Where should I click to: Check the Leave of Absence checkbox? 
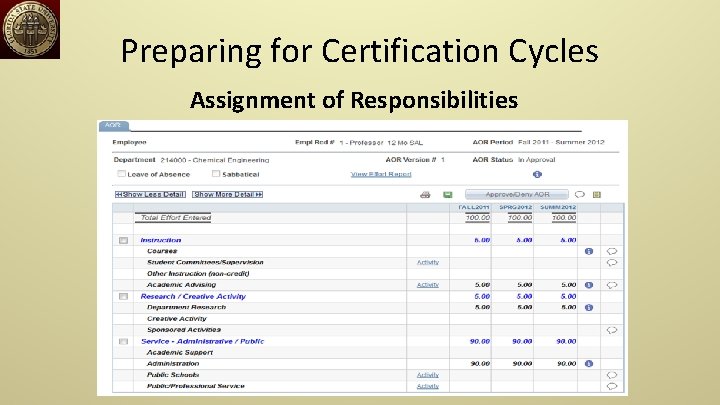(121, 174)
